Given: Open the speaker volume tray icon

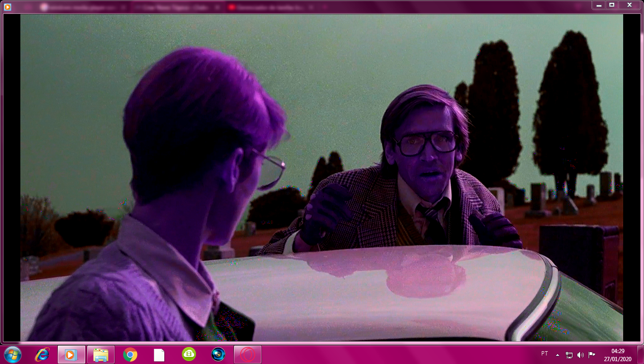Looking at the screenshot, I should click(581, 355).
